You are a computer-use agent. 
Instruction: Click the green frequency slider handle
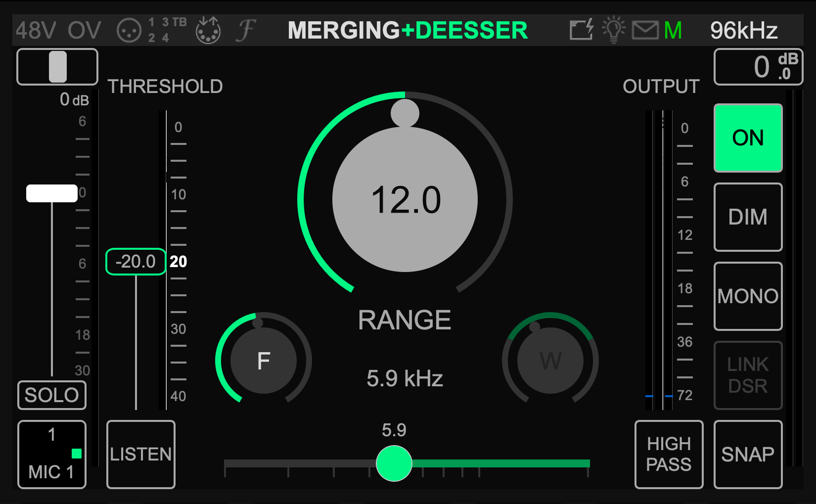pyautogui.click(x=394, y=463)
